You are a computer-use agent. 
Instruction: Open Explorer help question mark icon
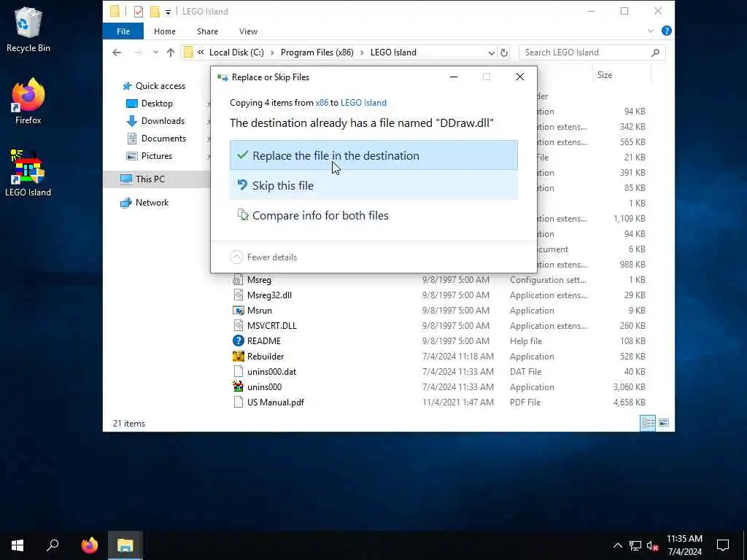click(667, 31)
